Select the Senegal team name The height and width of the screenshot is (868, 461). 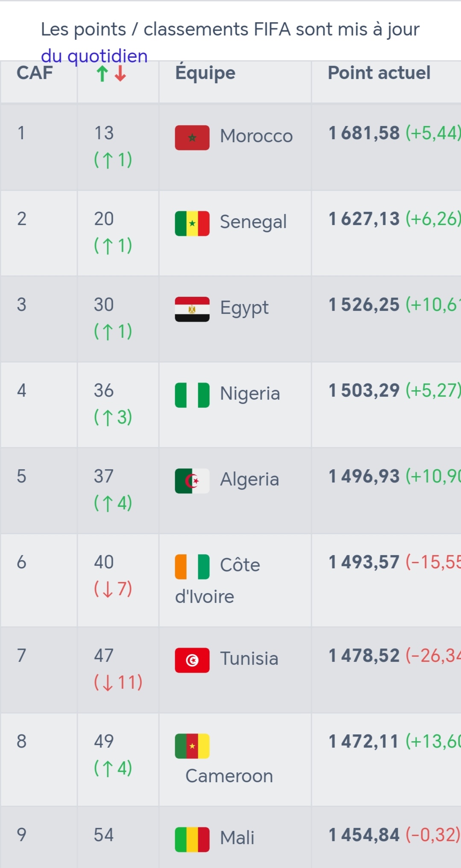(x=253, y=222)
